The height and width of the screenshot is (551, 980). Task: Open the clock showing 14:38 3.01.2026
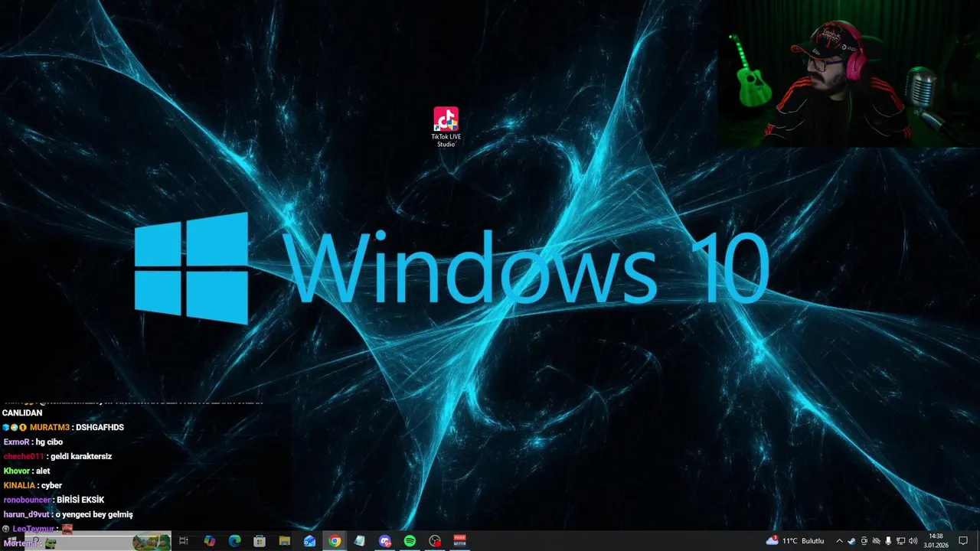point(936,541)
